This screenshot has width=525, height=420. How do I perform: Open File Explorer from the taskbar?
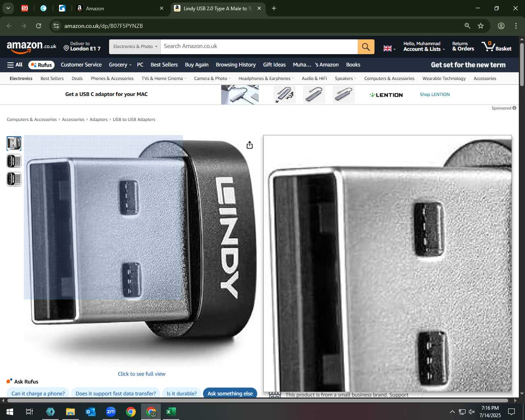71,412
